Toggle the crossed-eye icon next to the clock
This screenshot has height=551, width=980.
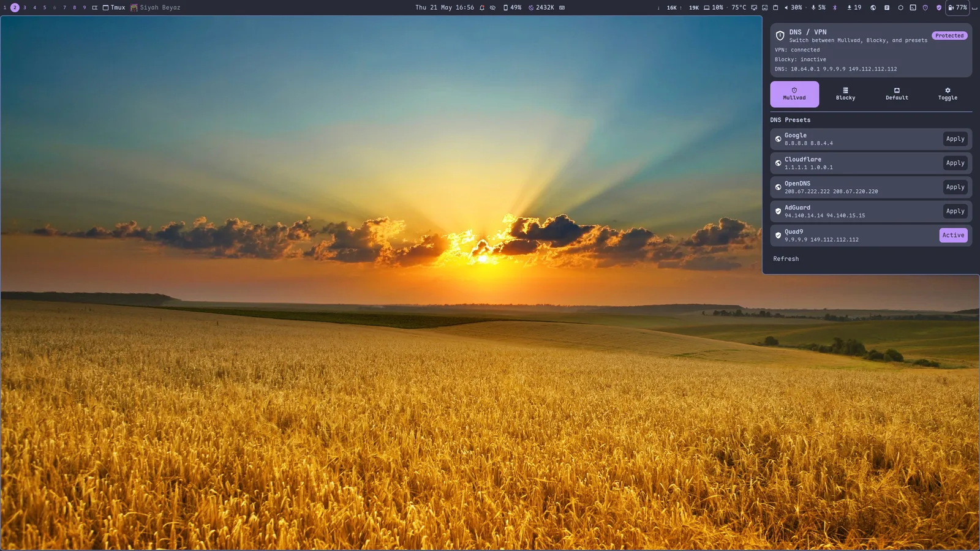point(492,8)
